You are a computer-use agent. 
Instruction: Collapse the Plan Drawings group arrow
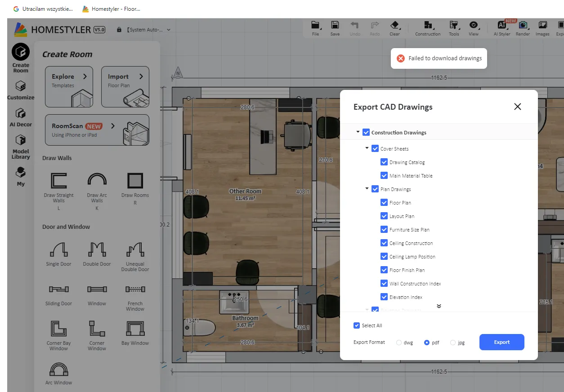coord(367,189)
